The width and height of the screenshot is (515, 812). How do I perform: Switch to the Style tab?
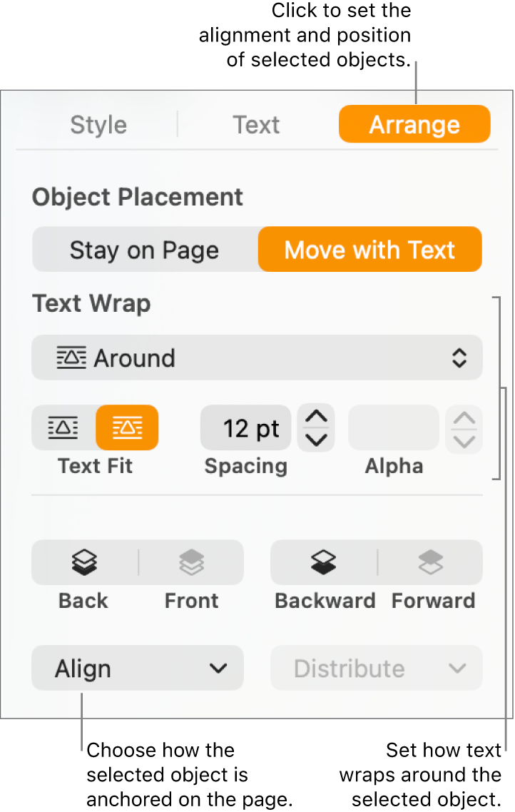(x=98, y=124)
